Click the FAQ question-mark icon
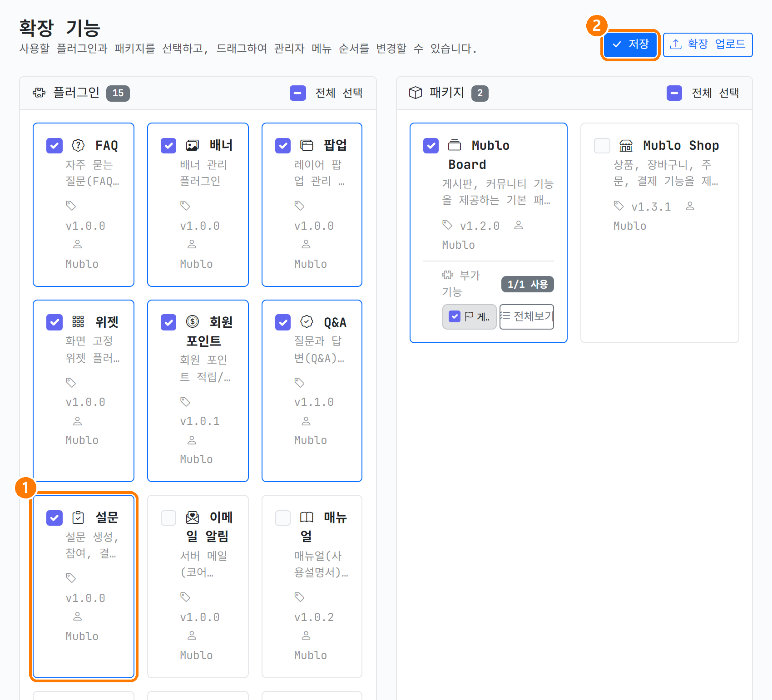This screenshot has width=772, height=700. [78, 145]
